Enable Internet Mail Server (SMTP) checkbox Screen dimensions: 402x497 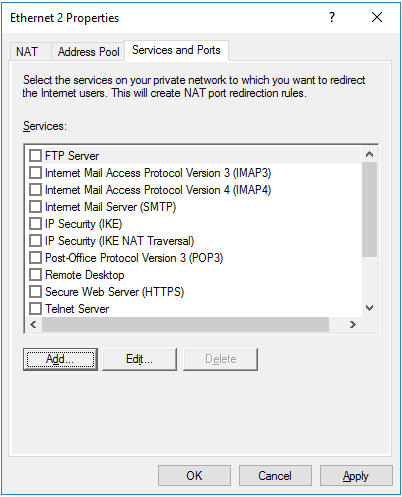(35, 207)
